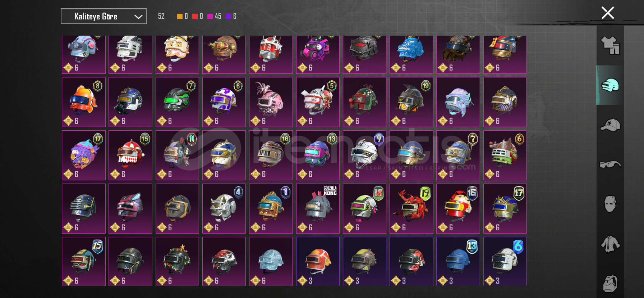This screenshot has height=298, width=644.
Task: Expand the Kaliteye Göre sort dropdown
Action: (103, 16)
